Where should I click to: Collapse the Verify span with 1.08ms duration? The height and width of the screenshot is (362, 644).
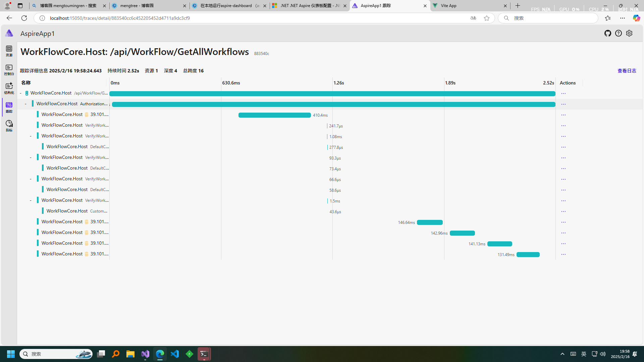31,136
